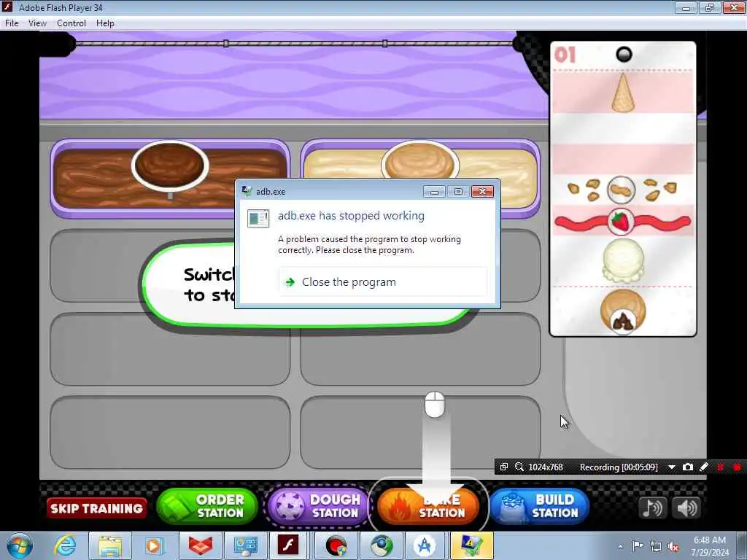Click the Skip Training button
Viewport: 747px width, 560px height.
pyautogui.click(x=97, y=508)
